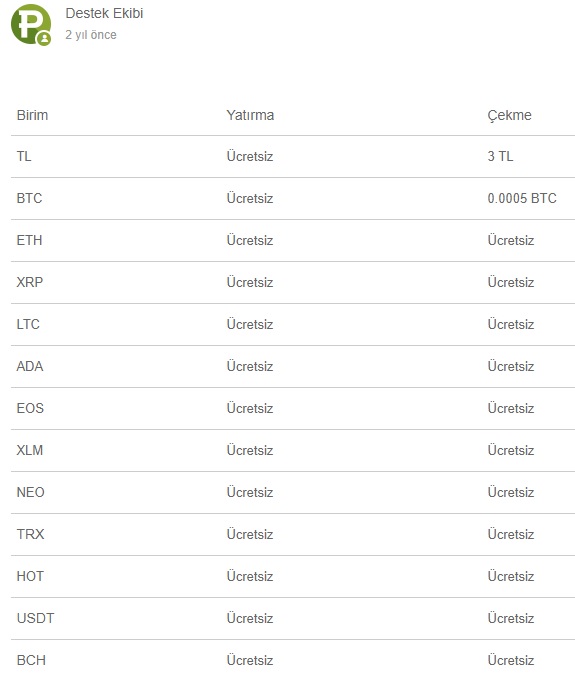Click the TRX row label
The width and height of the screenshot is (575, 681).
(30, 534)
